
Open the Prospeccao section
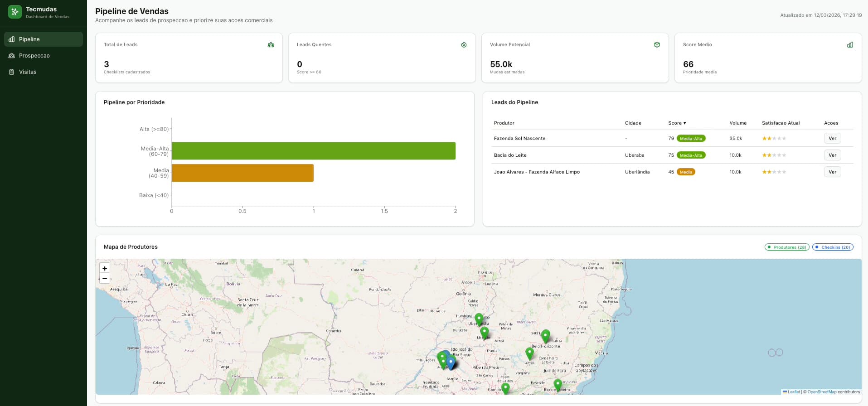point(44,56)
